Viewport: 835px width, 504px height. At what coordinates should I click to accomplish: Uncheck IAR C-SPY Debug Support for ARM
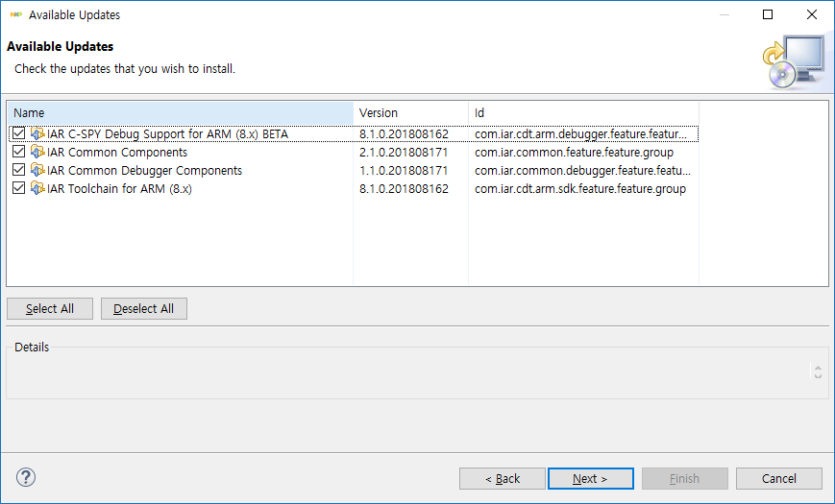[x=18, y=134]
